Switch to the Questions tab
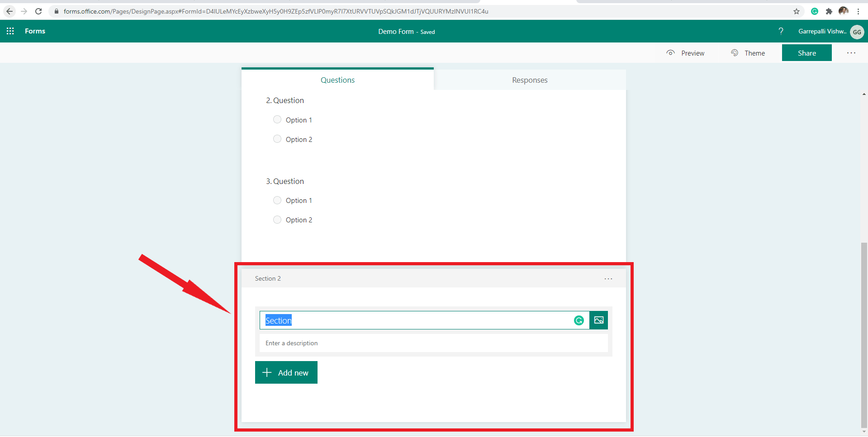 pos(337,80)
